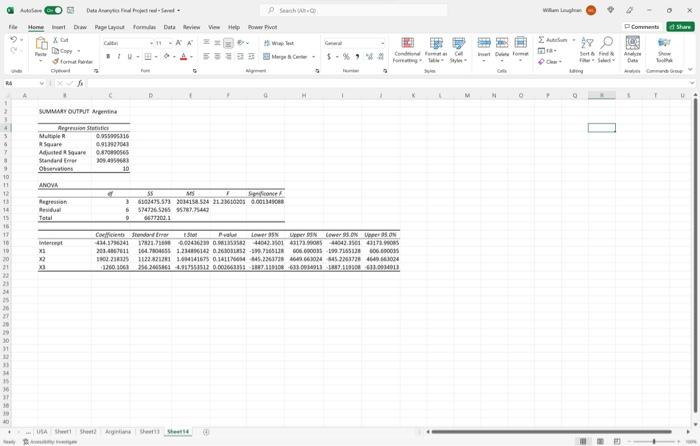The height and width of the screenshot is (446, 700).
Task: Switch to the Power Pivot tab
Action: (262, 27)
